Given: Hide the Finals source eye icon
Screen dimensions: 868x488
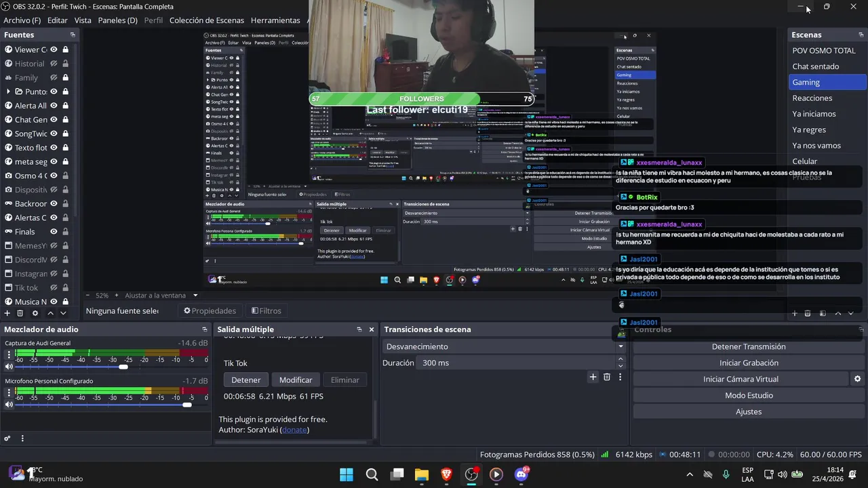Looking at the screenshot, I should tap(54, 232).
